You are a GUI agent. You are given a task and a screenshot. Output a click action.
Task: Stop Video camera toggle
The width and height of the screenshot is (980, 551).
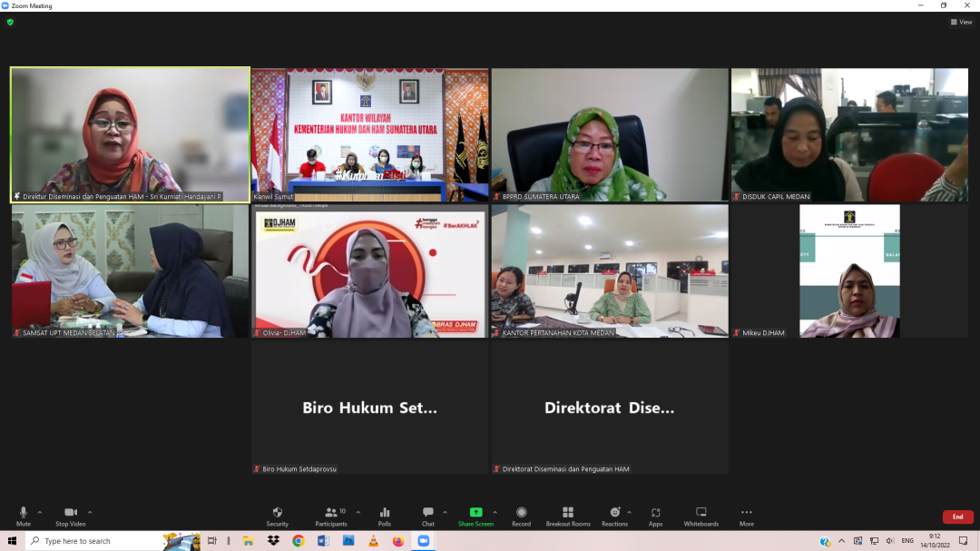pyautogui.click(x=70, y=516)
